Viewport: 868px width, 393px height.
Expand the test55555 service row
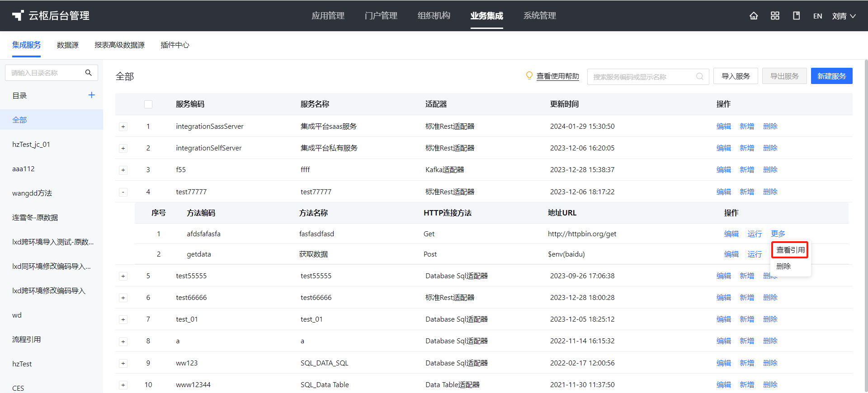[123, 276]
